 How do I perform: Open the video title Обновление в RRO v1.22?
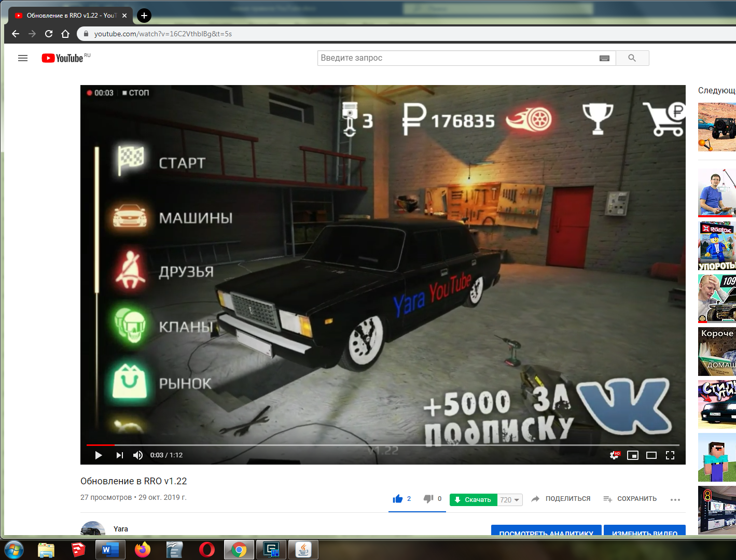click(134, 481)
